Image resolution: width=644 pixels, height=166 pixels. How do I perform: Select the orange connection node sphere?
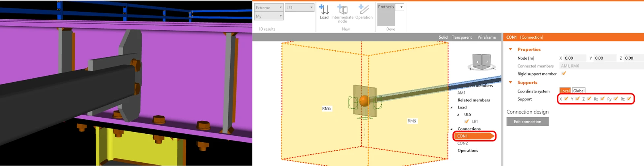click(x=364, y=101)
